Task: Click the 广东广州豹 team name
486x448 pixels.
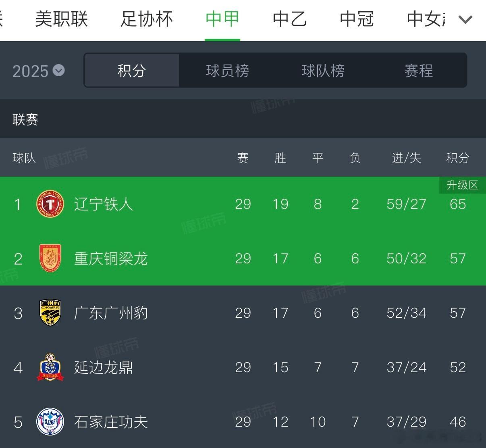Action: tap(111, 313)
